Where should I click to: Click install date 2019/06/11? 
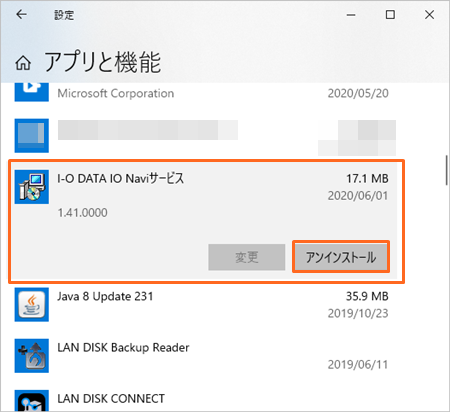tap(358, 365)
